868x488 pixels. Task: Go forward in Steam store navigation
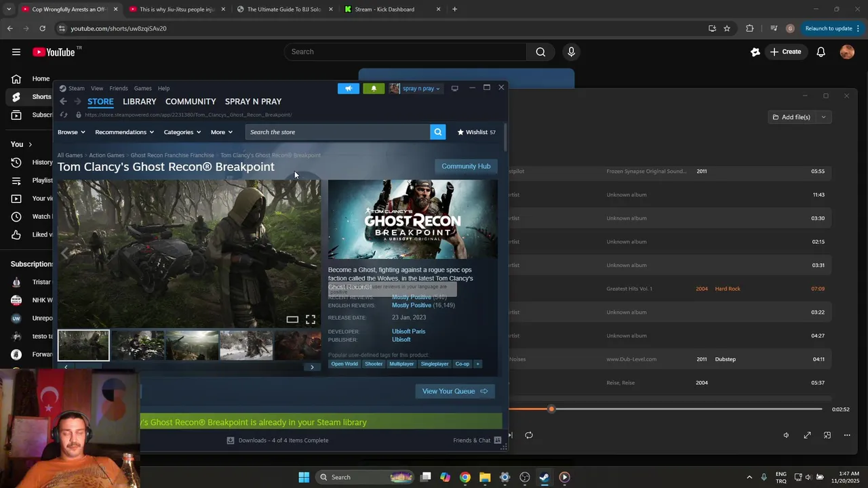[x=77, y=102]
